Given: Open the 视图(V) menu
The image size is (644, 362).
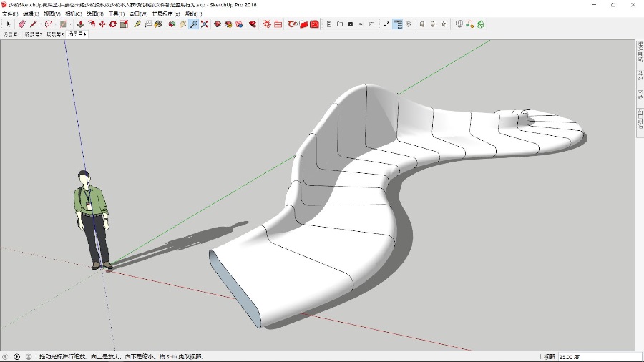Looking at the screenshot, I should coord(52,14).
